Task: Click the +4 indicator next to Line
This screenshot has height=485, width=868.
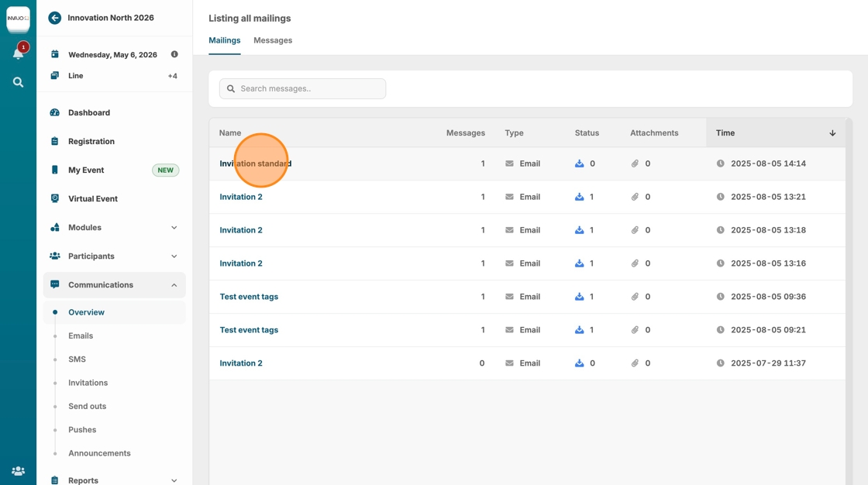Action: pyautogui.click(x=173, y=76)
